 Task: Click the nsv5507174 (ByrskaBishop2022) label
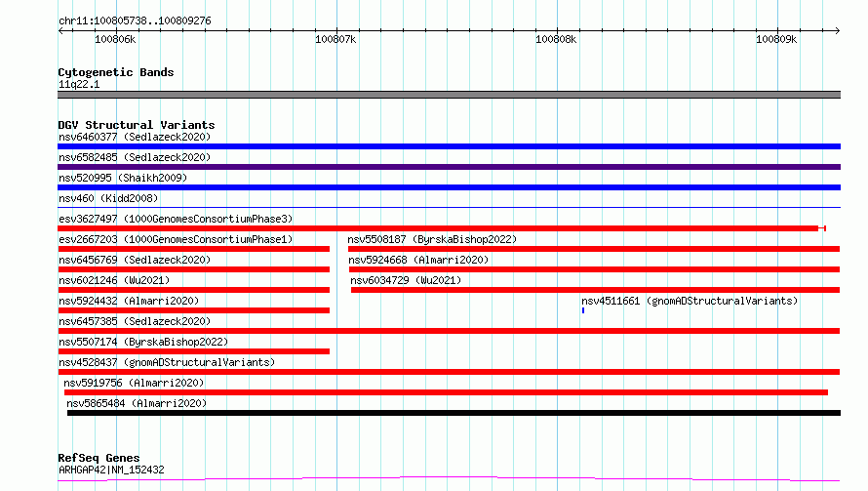[143, 342]
